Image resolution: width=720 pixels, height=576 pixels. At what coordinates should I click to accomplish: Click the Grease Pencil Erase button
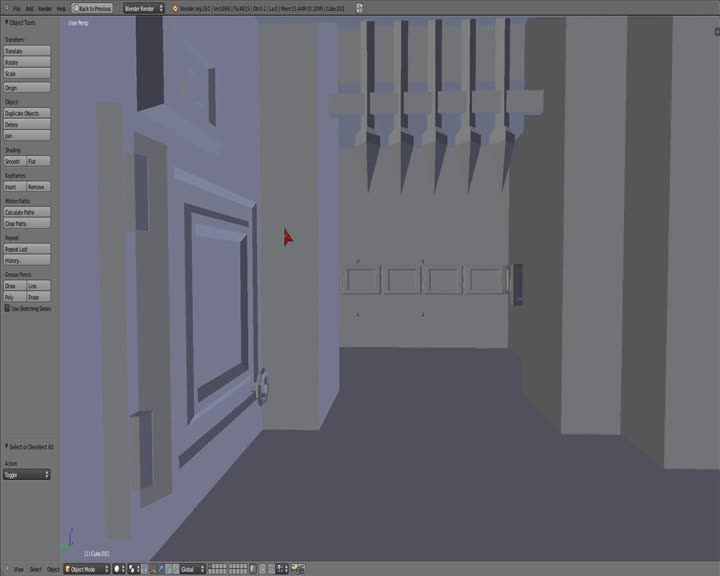point(37,297)
